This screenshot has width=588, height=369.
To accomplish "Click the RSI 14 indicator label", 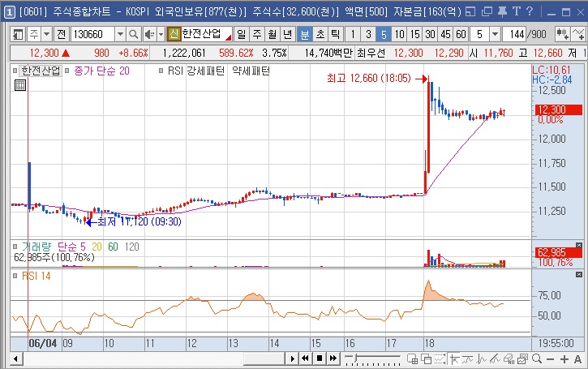I will tap(36, 277).
